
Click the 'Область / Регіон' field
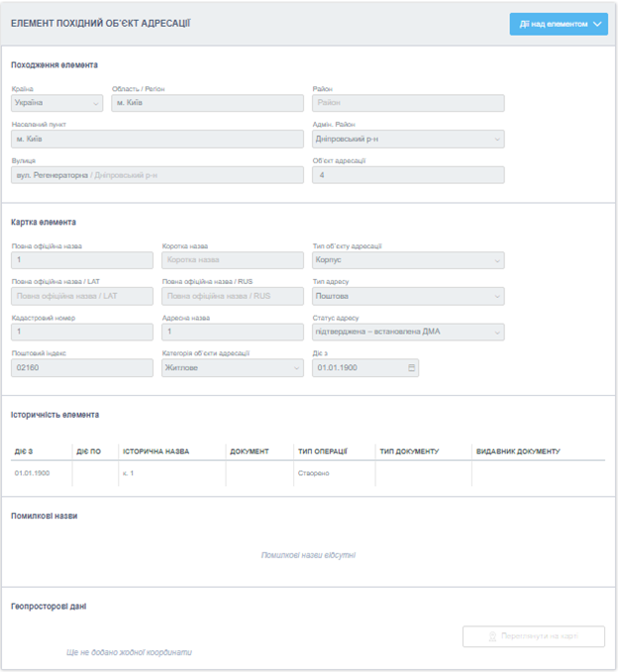pyautogui.click(x=207, y=103)
